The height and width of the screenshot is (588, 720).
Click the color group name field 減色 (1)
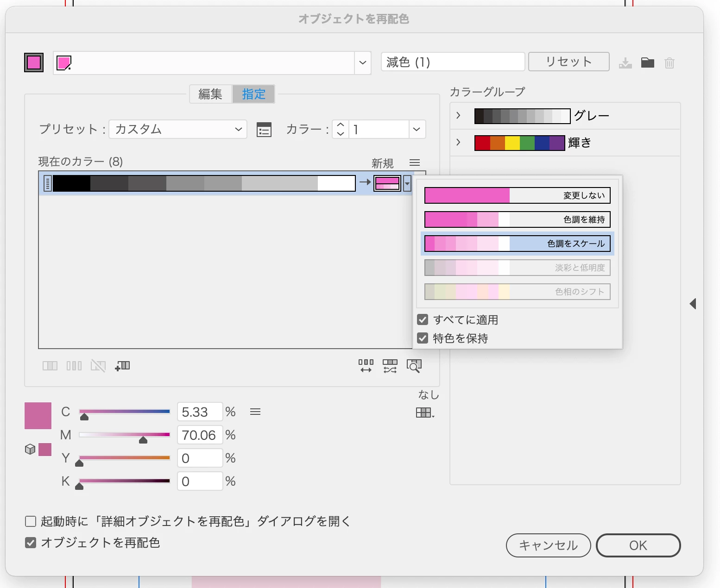tap(453, 62)
